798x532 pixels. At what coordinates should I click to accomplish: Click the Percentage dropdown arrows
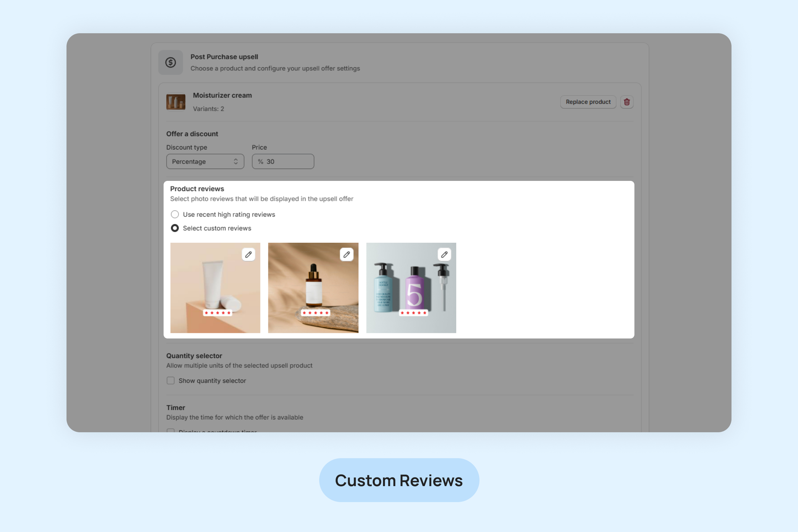(236, 162)
